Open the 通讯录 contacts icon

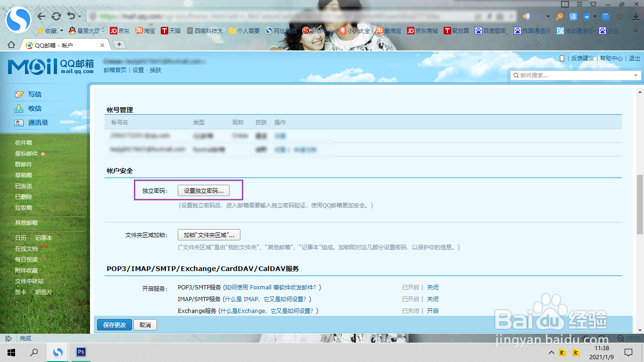(x=19, y=122)
